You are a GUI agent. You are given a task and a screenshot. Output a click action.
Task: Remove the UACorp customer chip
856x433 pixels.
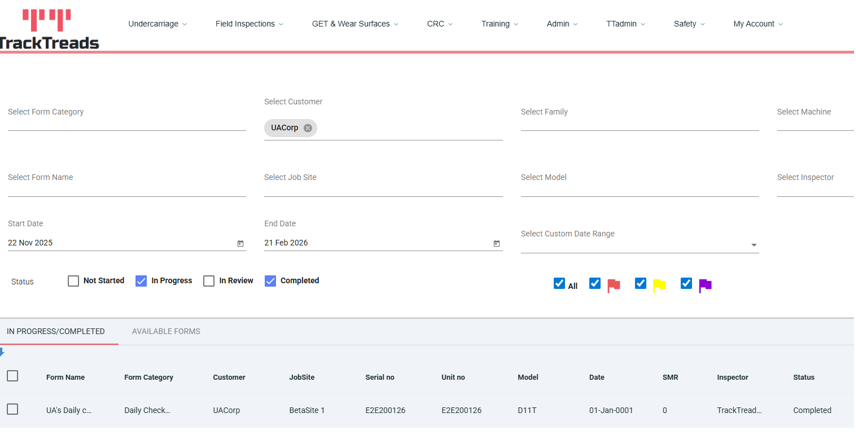[x=308, y=128]
